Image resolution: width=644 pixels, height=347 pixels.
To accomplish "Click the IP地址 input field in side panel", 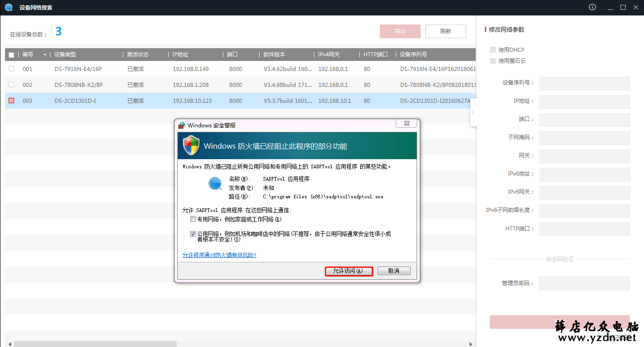I will click(x=585, y=102).
